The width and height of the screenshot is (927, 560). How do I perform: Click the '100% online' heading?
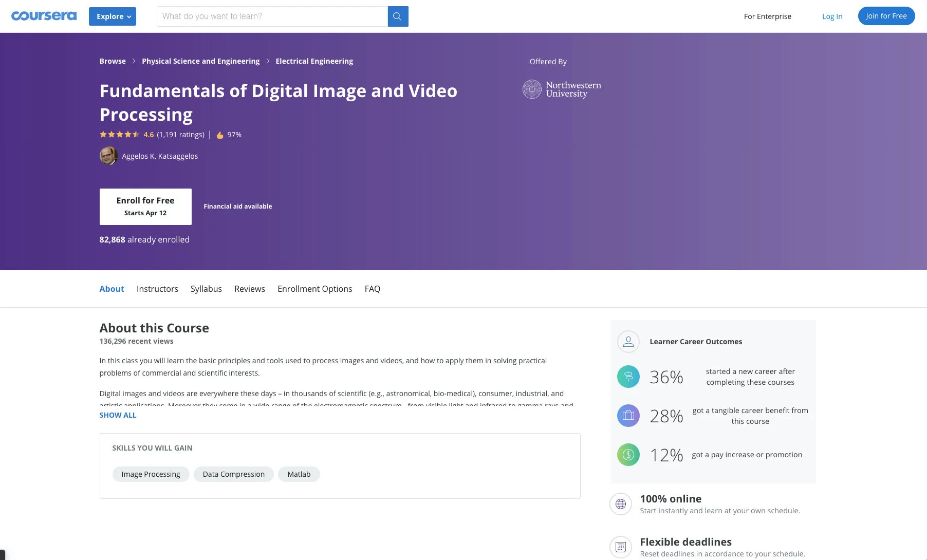[x=671, y=499]
